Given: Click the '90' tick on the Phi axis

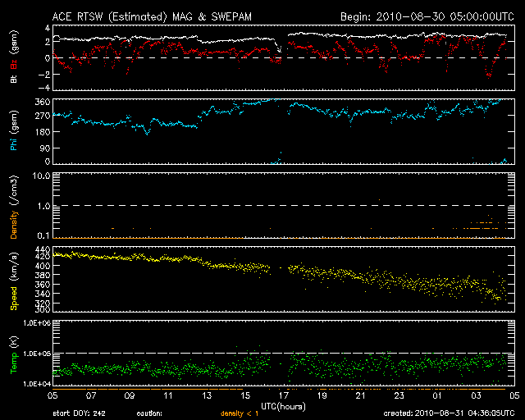Looking at the screenshot, I should click(45, 148).
